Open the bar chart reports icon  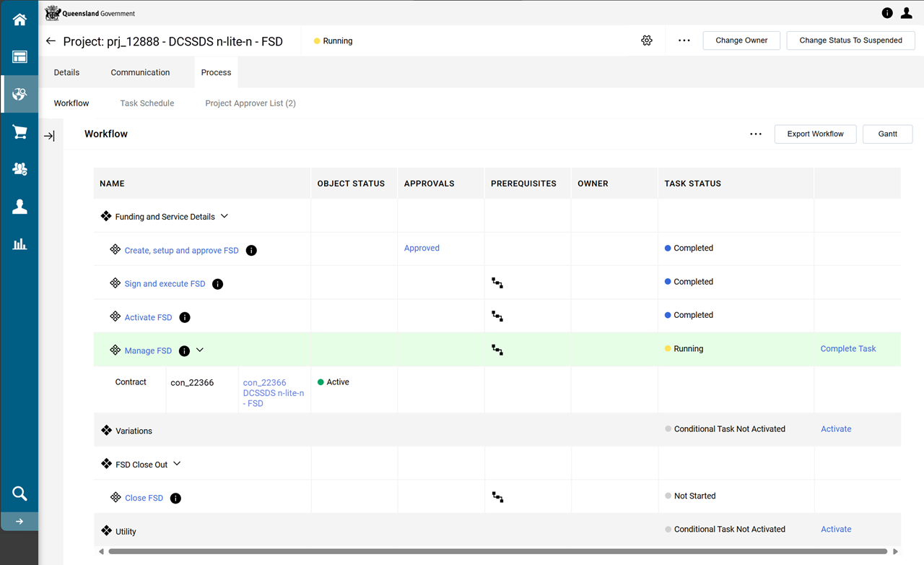19,244
